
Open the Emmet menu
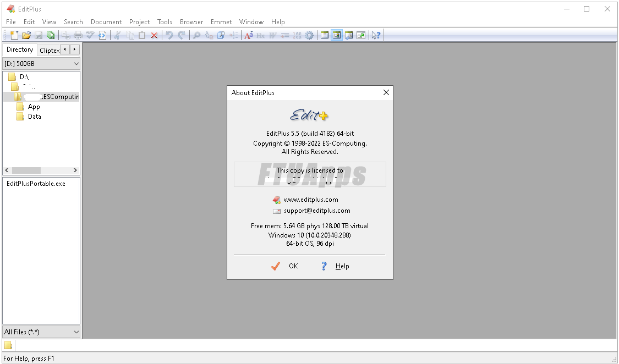tap(221, 21)
